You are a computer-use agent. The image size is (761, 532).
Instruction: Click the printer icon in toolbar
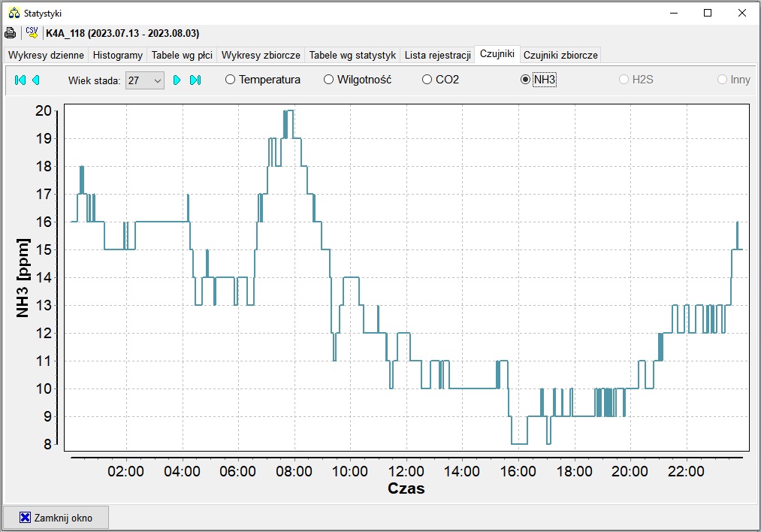pyautogui.click(x=11, y=33)
